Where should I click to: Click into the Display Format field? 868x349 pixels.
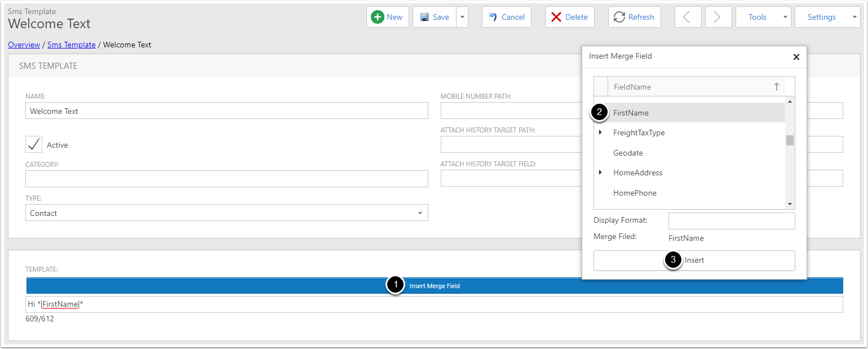[731, 220]
